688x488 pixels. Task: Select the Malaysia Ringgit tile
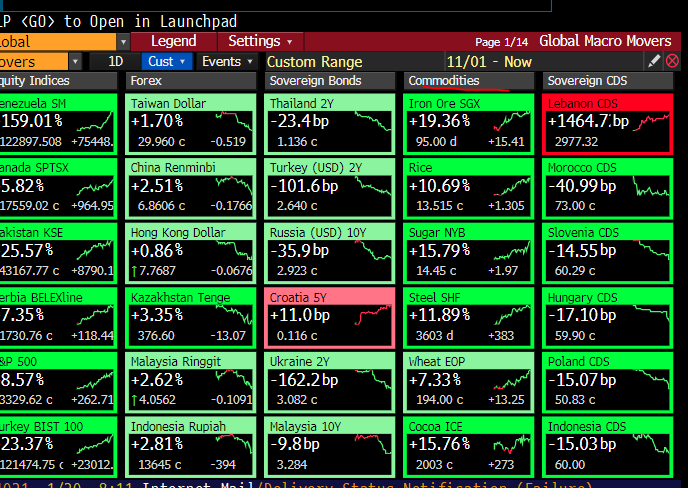click(190, 382)
